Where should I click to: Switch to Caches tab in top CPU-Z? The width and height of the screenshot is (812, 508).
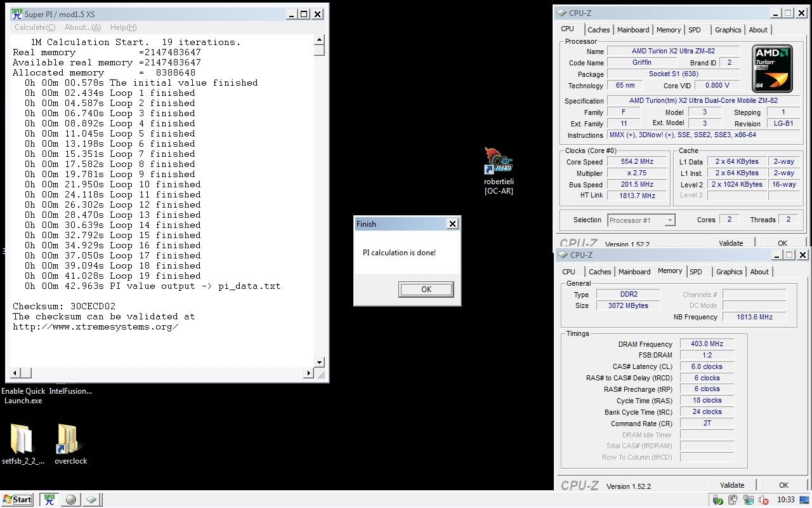(598, 30)
